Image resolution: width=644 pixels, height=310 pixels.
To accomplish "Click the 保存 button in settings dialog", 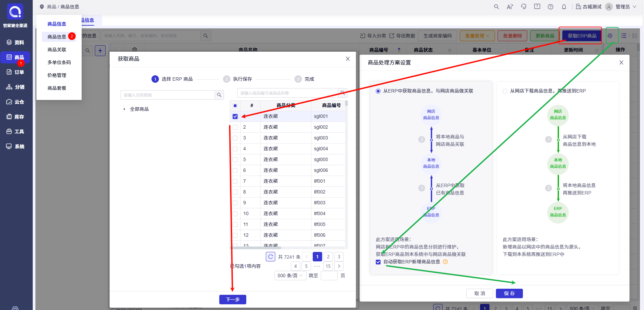I will click(x=509, y=293).
